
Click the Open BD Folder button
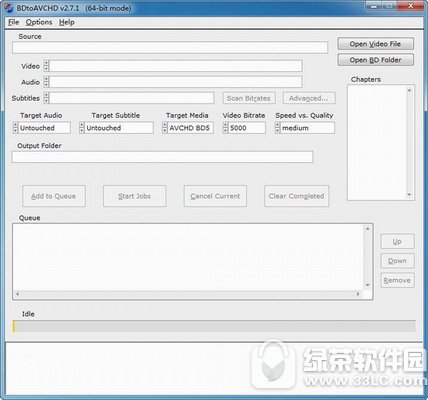point(375,60)
